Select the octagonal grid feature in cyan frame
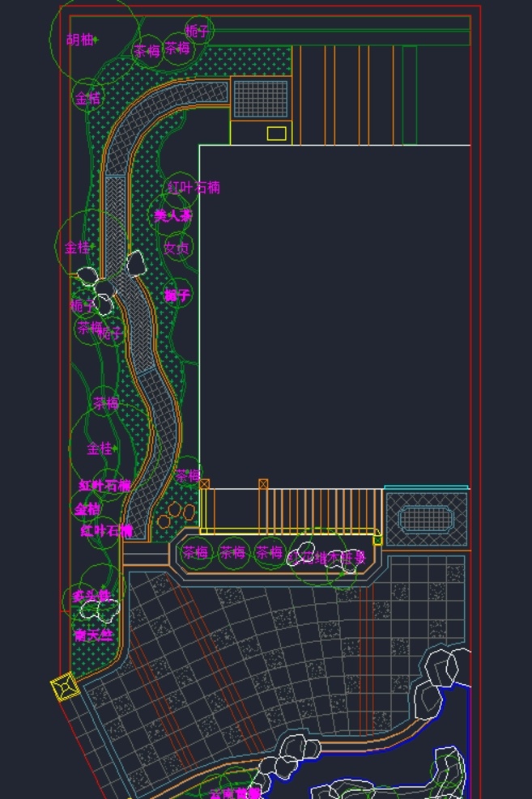Image resolution: width=532 pixels, height=799 pixels. pyautogui.click(x=426, y=520)
